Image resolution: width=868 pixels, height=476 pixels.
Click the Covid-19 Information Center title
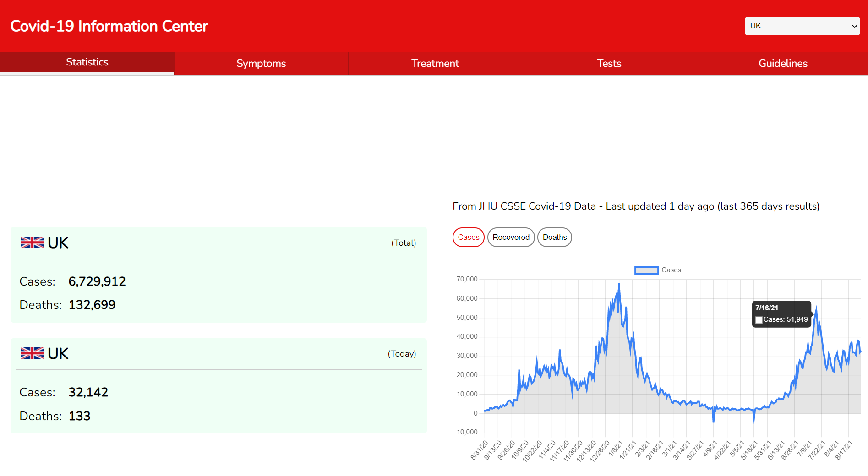[109, 26]
